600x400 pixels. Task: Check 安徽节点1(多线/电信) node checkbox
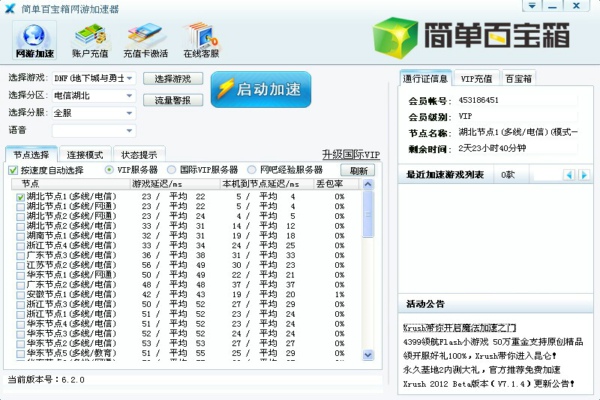tap(20, 295)
